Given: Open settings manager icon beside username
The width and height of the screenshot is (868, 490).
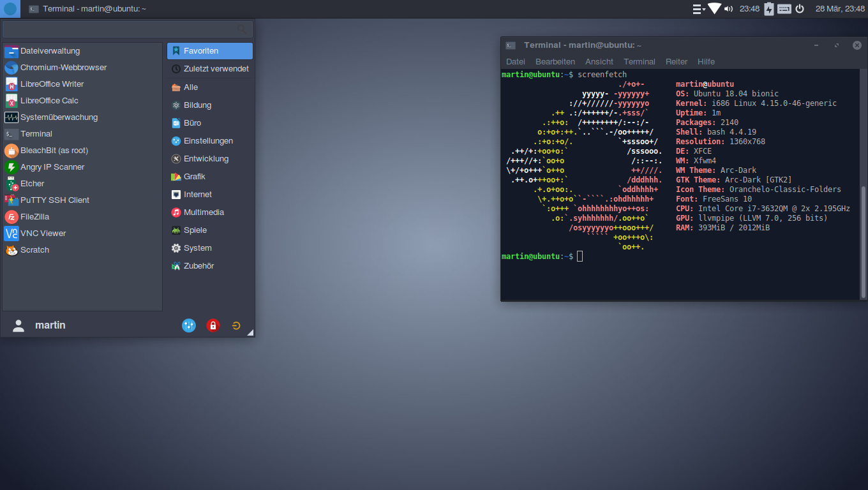Looking at the screenshot, I should click(x=189, y=325).
